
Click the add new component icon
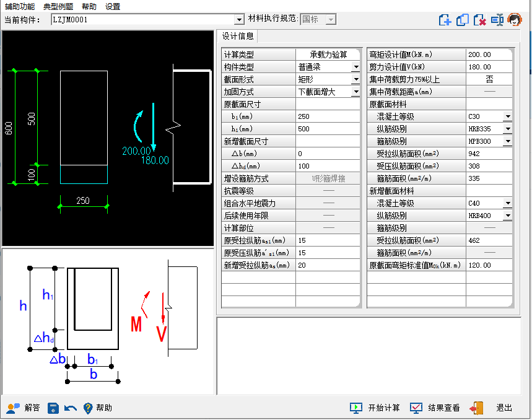click(x=445, y=20)
